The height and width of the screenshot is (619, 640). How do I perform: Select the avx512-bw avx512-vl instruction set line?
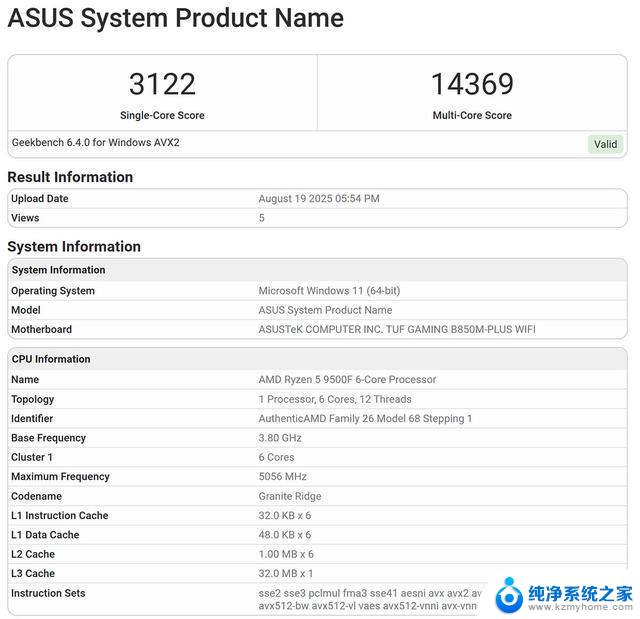(x=367, y=606)
